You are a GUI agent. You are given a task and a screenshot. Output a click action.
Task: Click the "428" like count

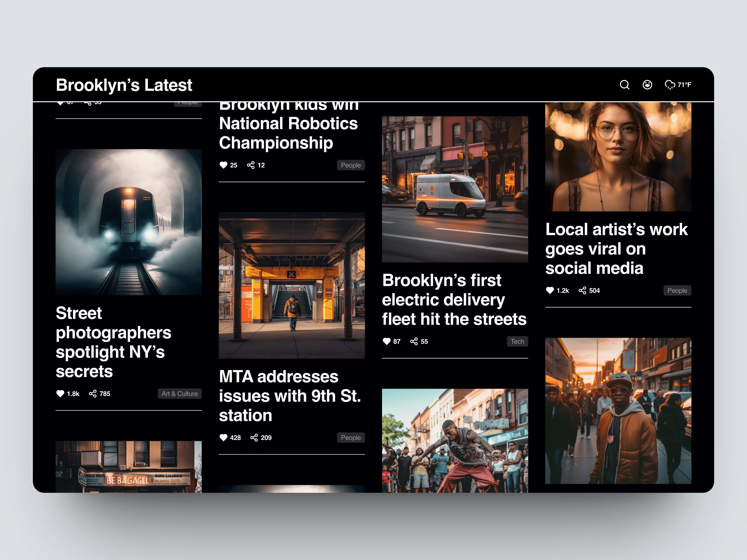pyautogui.click(x=235, y=437)
